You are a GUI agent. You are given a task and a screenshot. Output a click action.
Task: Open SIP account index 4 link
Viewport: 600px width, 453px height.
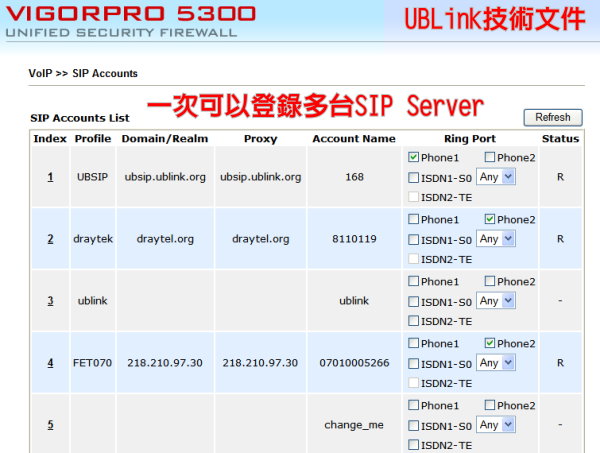pyautogui.click(x=50, y=363)
